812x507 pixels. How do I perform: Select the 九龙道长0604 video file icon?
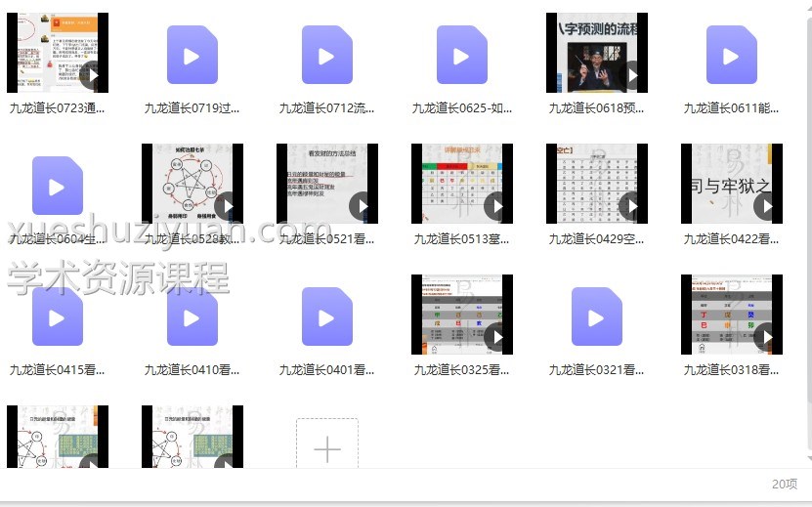coord(57,186)
